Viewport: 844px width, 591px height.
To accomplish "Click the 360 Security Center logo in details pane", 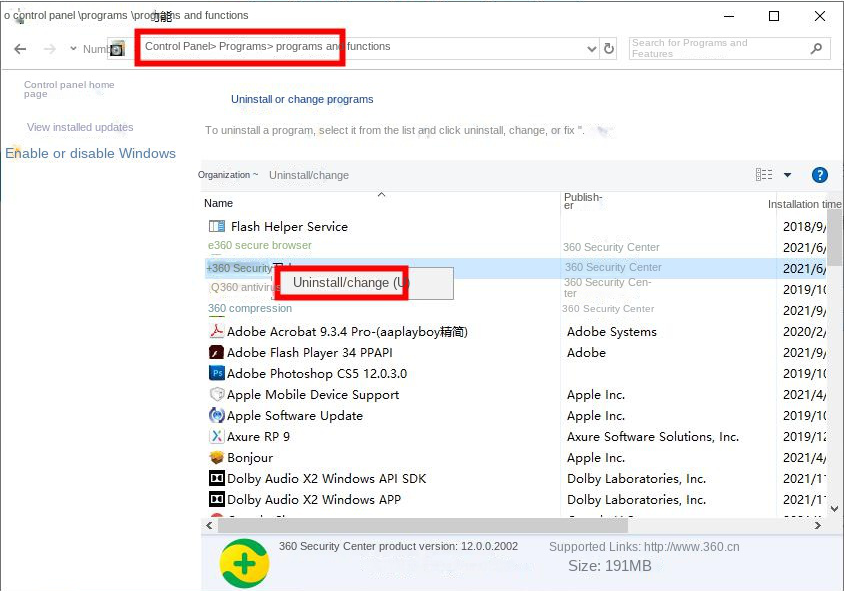I will 245,562.
